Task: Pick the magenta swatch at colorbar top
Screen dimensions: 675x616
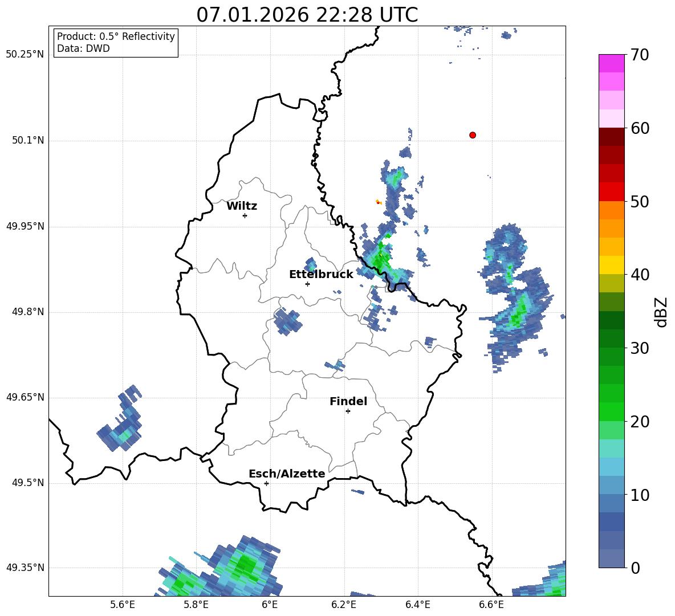Action: 611,63
